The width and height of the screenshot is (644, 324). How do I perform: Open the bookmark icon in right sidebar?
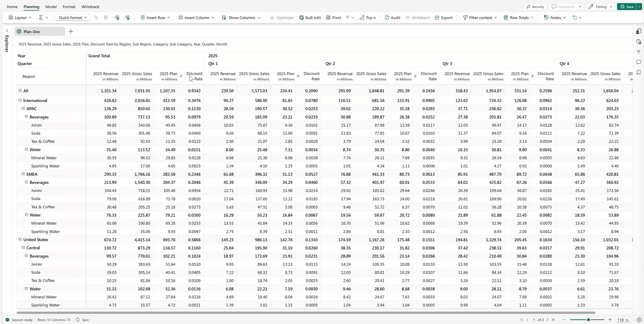click(638, 72)
